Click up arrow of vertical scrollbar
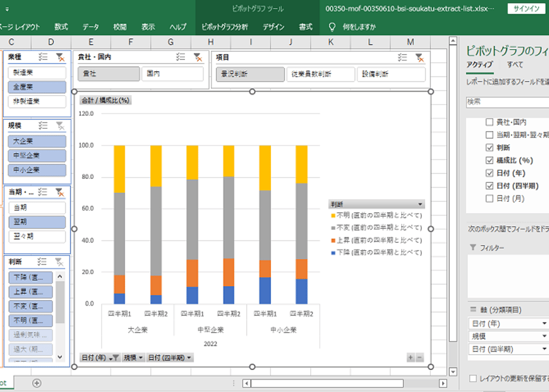This screenshot has width=549, height=392. point(453,41)
